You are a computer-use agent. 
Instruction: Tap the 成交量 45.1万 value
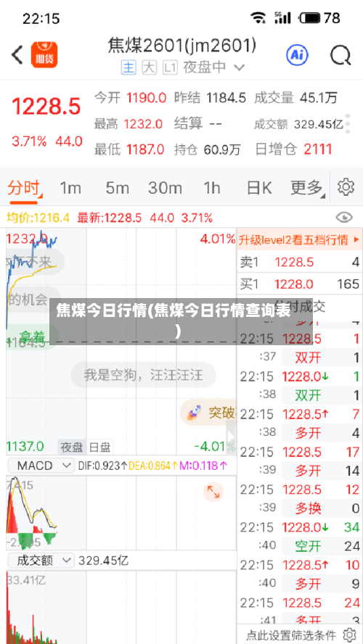[318, 98]
